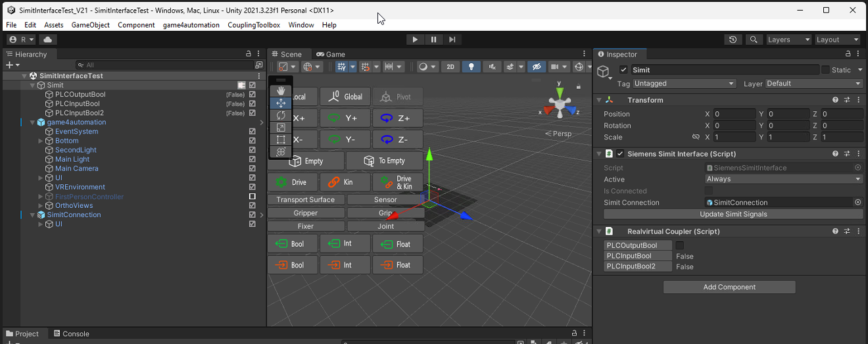Click the cloud services icon
This screenshot has height=344, width=868.
point(48,39)
